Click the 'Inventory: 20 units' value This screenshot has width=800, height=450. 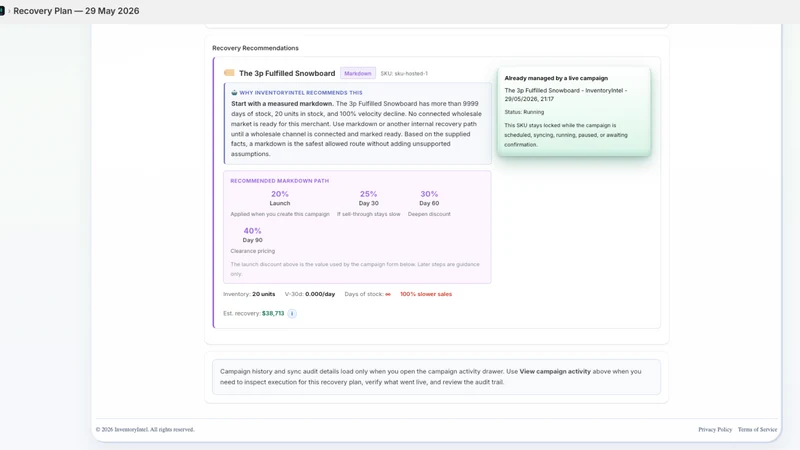coord(249,294)
